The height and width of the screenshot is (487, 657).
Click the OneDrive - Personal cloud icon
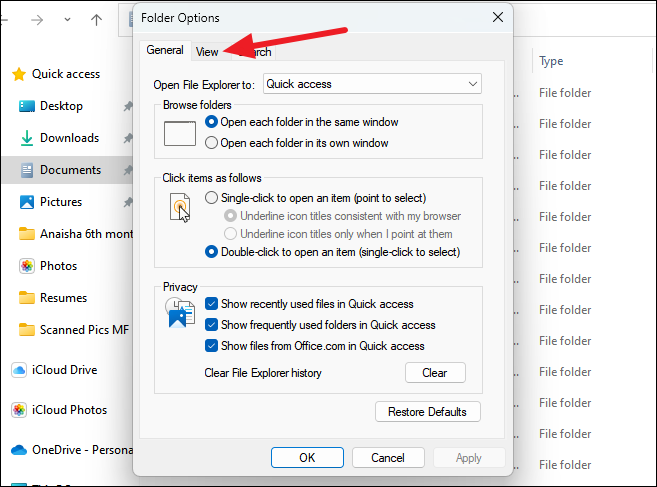click(x=19, y=450)
